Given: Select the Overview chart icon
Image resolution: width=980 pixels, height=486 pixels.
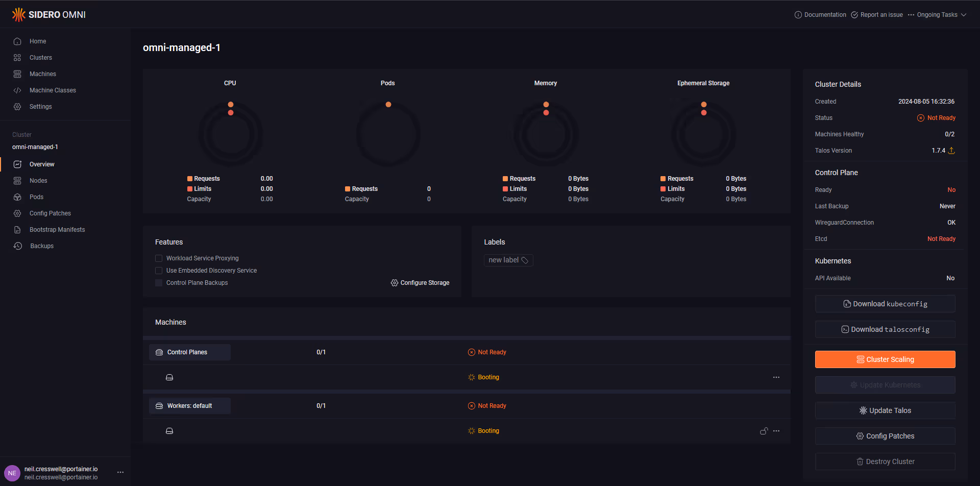Looking at the screenshot, I should [x=17, y=164].
